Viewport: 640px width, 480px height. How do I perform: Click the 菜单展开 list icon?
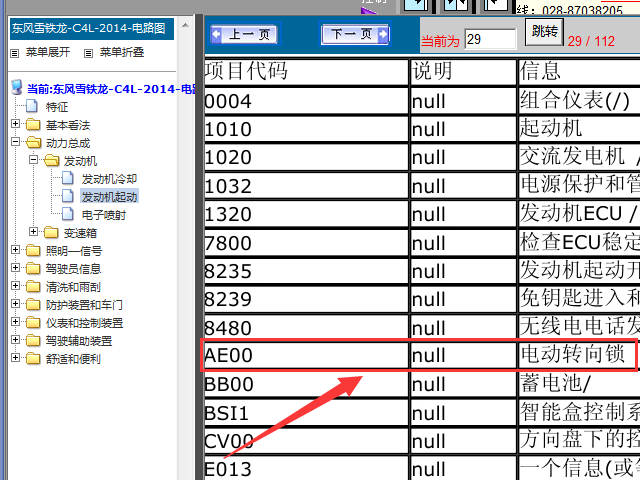(15, 53)
